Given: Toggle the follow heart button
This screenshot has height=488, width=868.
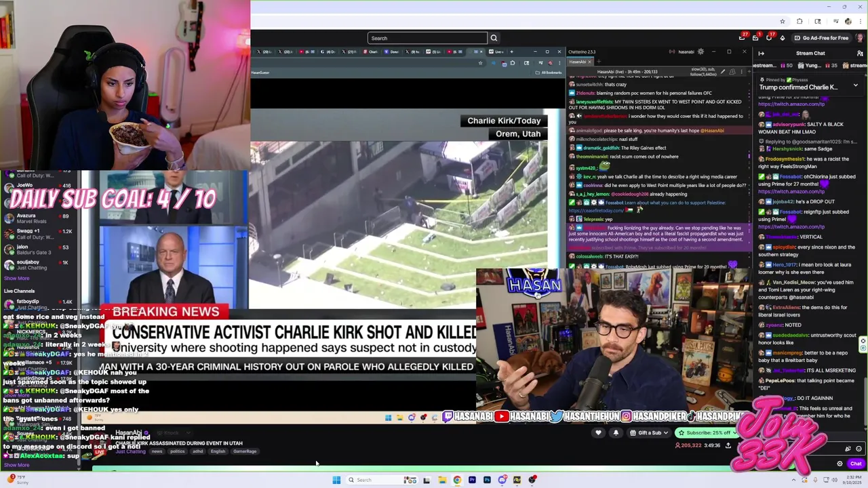Looking at the screenshot, I should [598, 432].
